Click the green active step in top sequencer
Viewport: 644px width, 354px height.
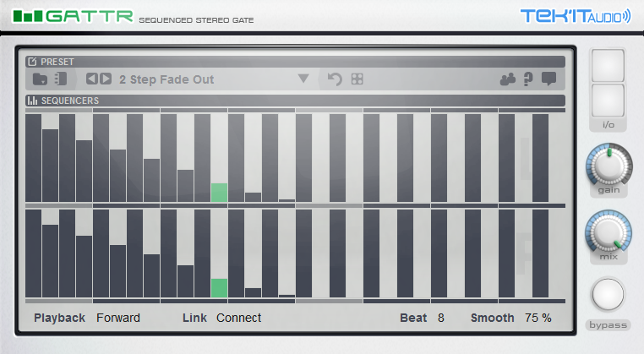219,193
